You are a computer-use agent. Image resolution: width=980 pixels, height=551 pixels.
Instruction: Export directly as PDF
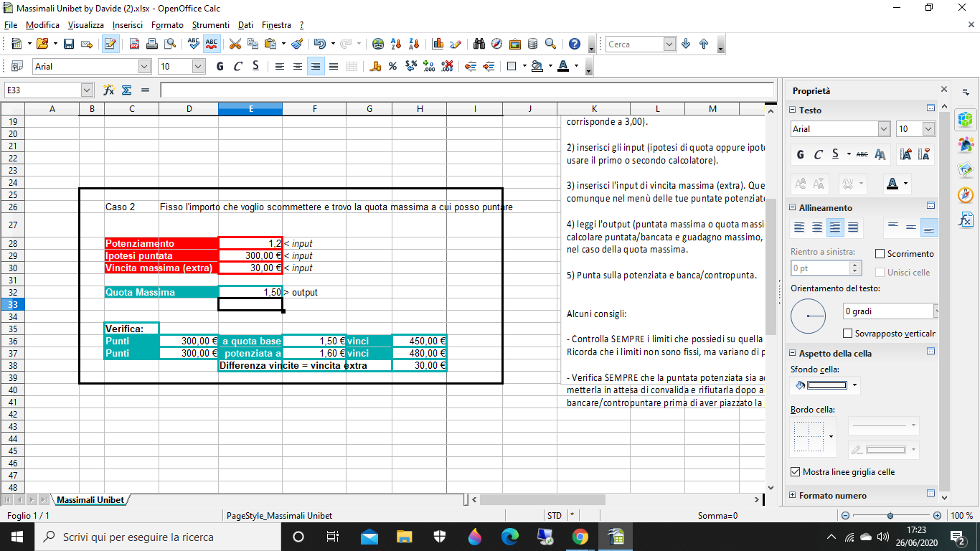click(134, 44)
